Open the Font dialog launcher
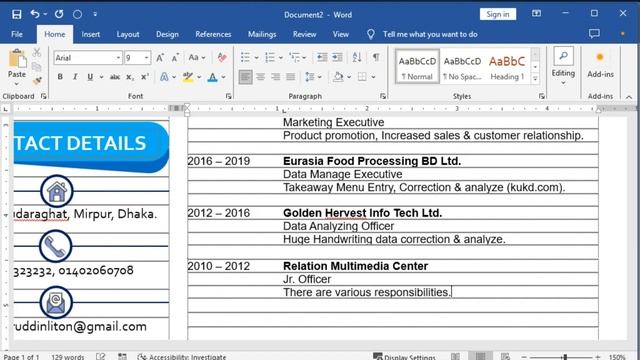Screen dimensions: 640x360 tap(229, 96)
